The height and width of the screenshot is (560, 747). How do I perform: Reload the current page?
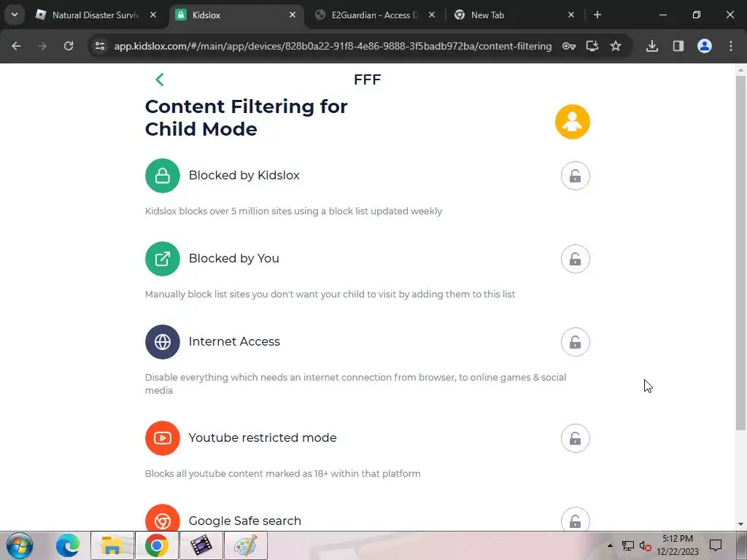pos(69,46)
